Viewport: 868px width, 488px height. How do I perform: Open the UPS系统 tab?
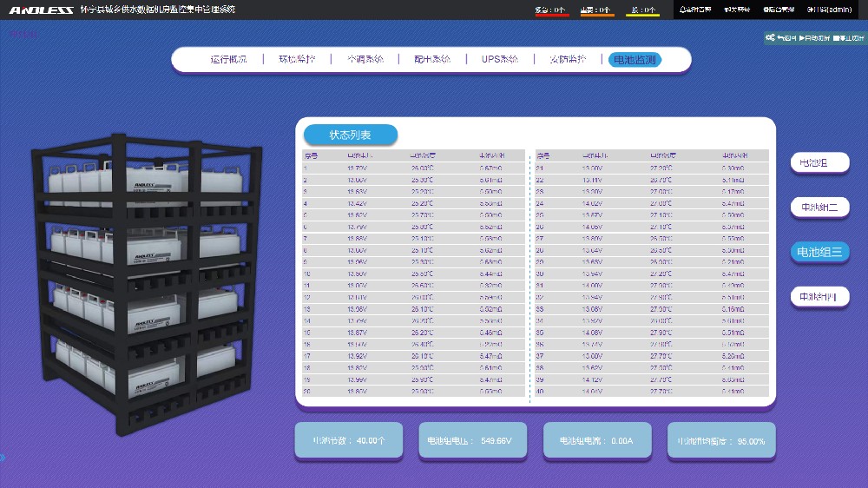pos(500,60)
